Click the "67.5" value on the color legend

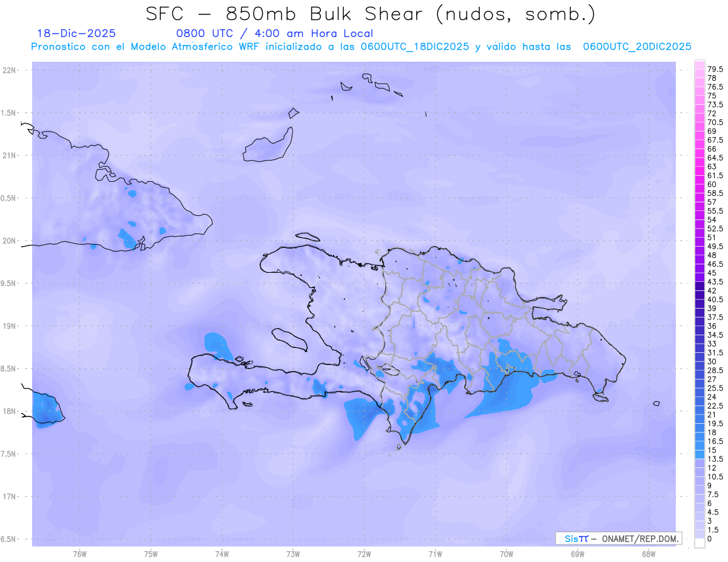[x=715, y=140]
